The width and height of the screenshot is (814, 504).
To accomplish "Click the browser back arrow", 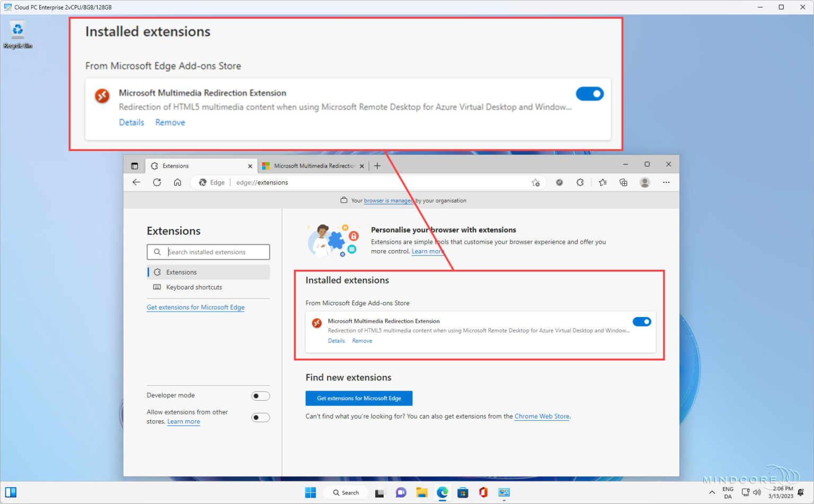I will click(136, 182).
